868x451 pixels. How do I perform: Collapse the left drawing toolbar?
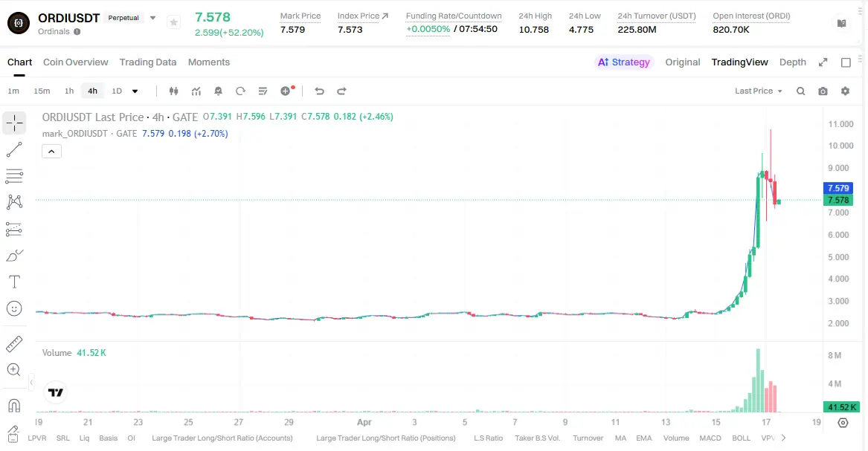[31, 382]
